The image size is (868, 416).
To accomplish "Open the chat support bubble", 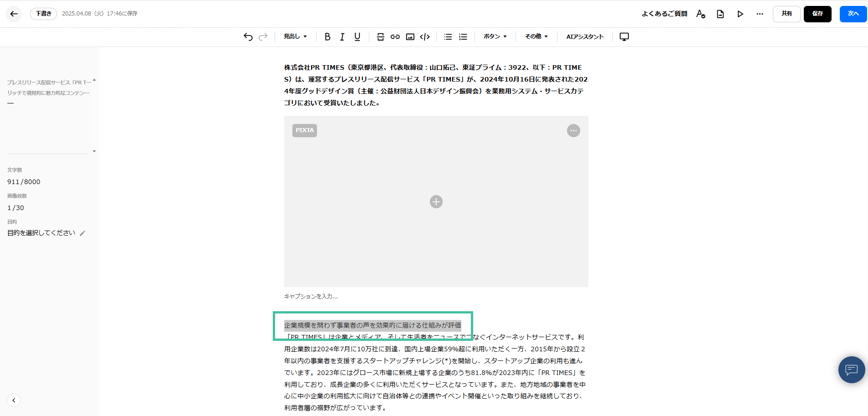I will click(x=851, y=370).
